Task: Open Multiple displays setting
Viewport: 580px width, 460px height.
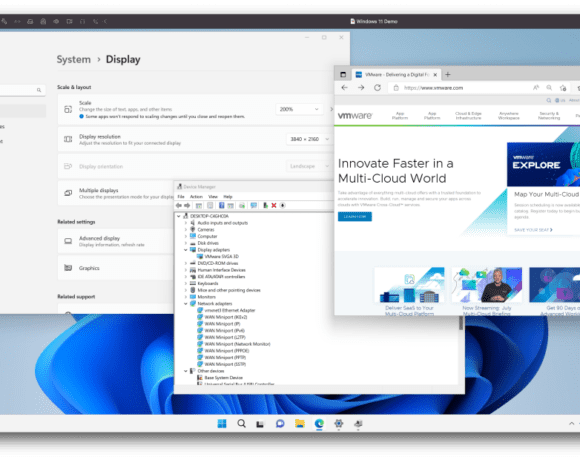Action: (116, 193)
